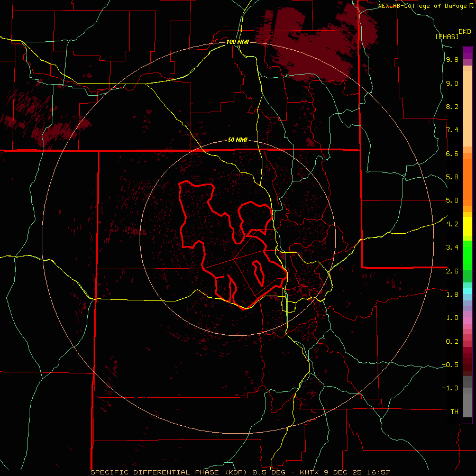
Task: Pick the gray segment at color bar bottom
Action: coord(467,405)
